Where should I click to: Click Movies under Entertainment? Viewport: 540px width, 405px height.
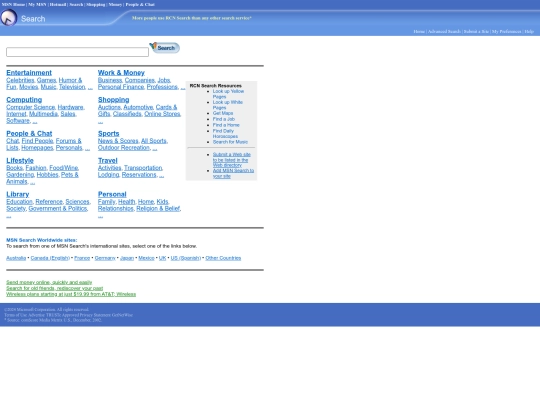tap(29, 87)
